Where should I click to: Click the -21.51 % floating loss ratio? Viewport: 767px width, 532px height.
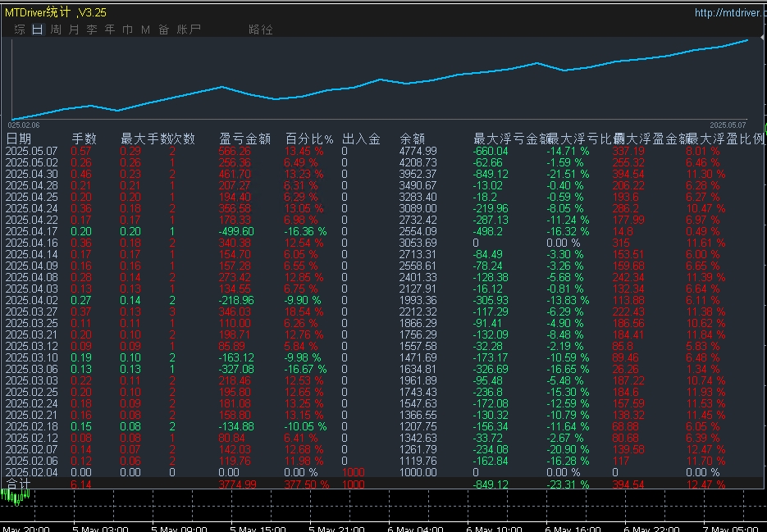(568, 174)
